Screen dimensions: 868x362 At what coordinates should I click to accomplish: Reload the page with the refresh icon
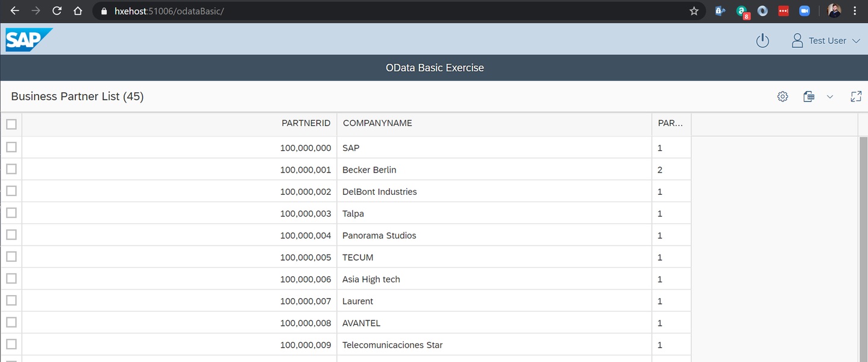[57, 11]
